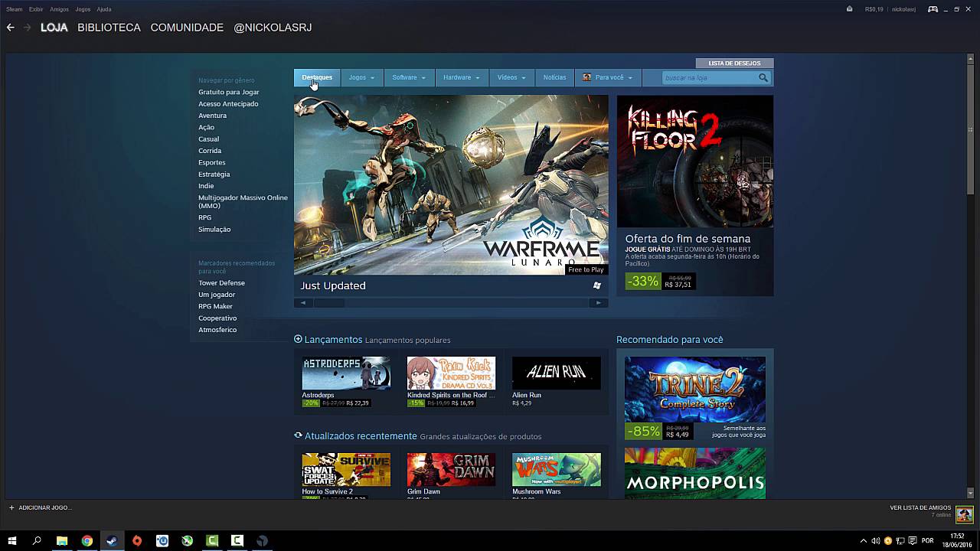This screenshot has width=980, height=551.
Task: Select the Destaques store tab
Action: (x=317, y=77)
